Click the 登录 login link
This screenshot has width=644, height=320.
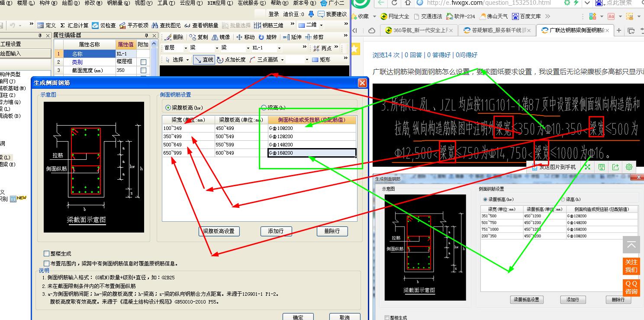tap(274, 14)
